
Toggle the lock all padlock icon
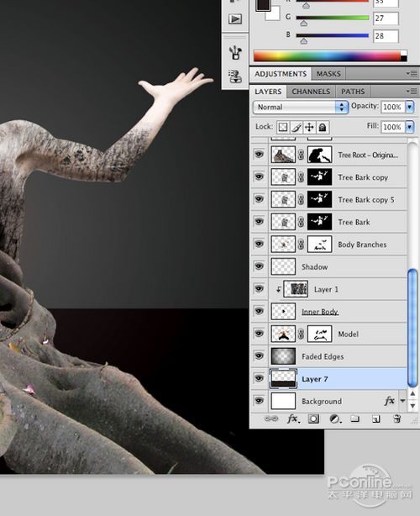click(x=323, y=127)
